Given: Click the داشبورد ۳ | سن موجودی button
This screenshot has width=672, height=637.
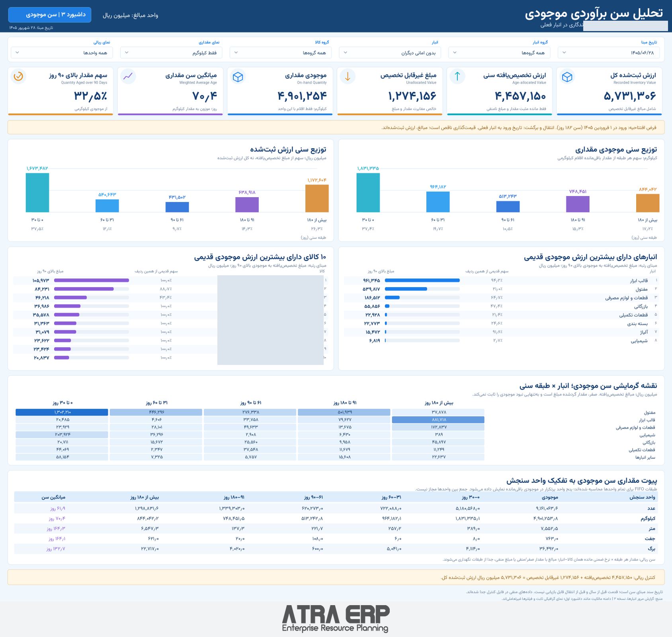Looking at the screenshot, I should [x=50, y=15].
